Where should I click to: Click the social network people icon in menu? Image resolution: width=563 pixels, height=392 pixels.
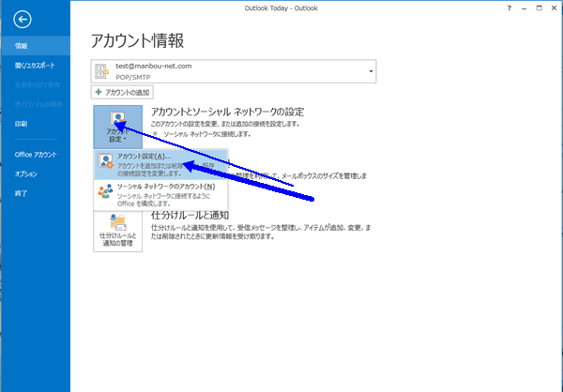[x=105, y=191]
